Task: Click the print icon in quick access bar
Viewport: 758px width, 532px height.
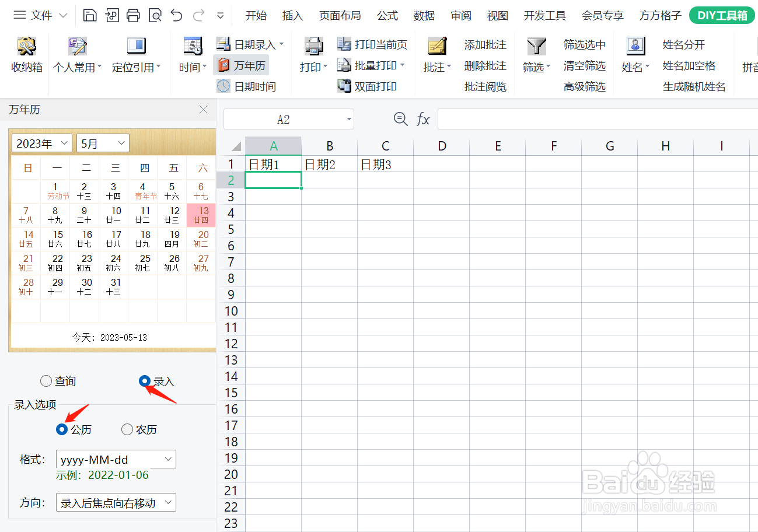Action: pyautogui.click(x=134, y=15)
